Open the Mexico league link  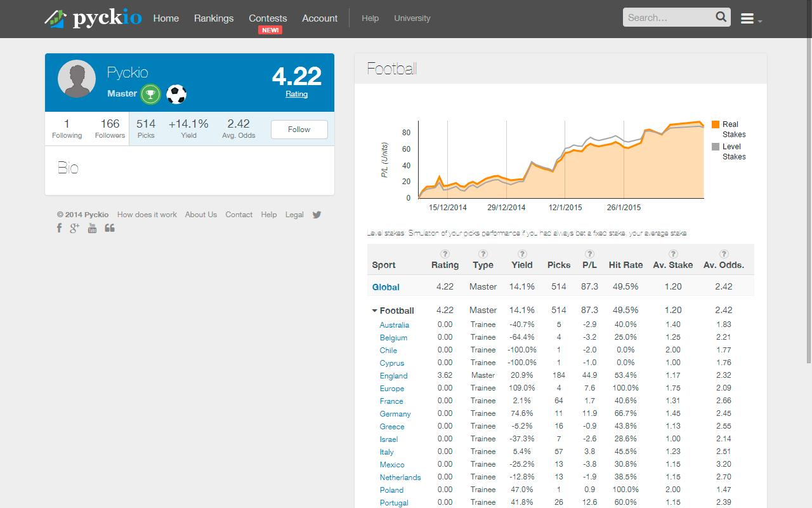[392, 465]
